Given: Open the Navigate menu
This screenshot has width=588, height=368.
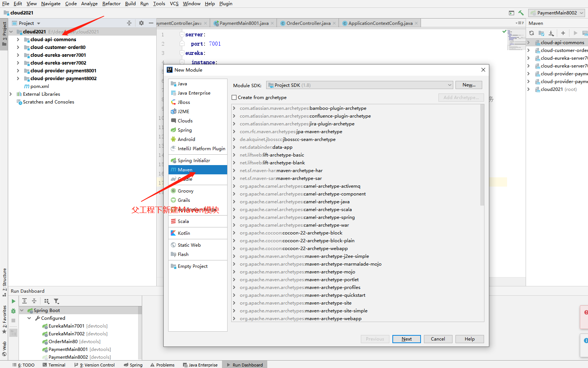Looking at the screenshot, I should 51,4.
